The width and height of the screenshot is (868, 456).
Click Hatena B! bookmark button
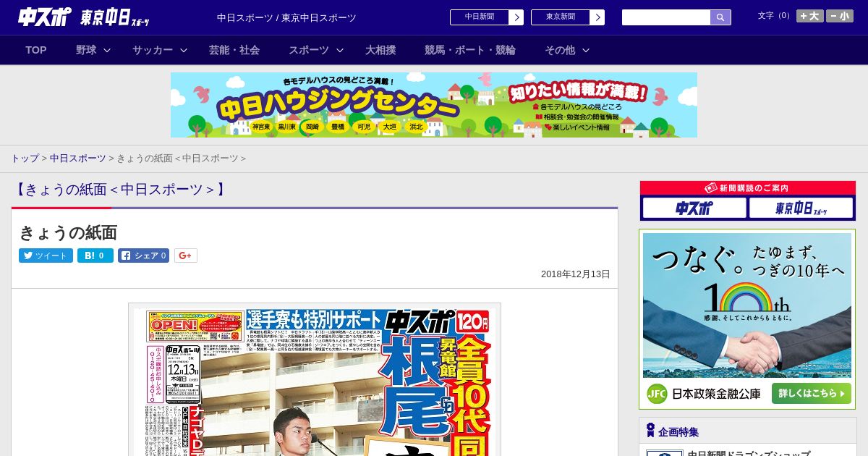[x=95, y=256]
